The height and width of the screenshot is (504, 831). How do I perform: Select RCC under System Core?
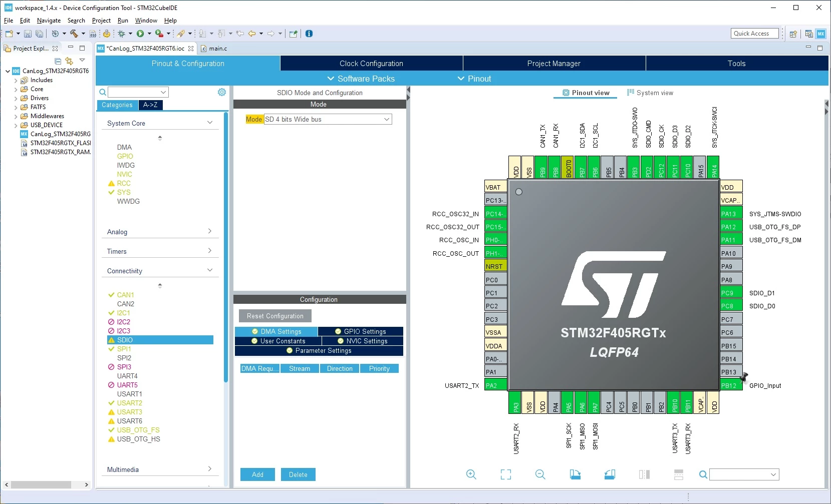[124, 183]
